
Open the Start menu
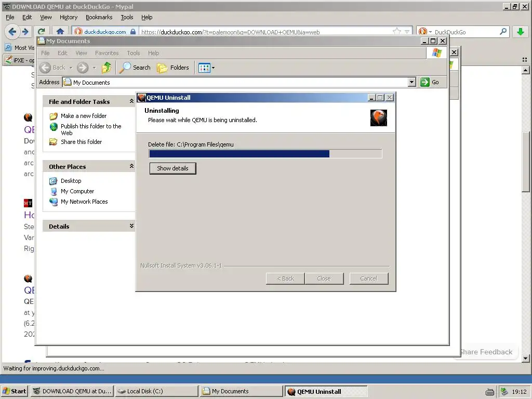point(14,391)
